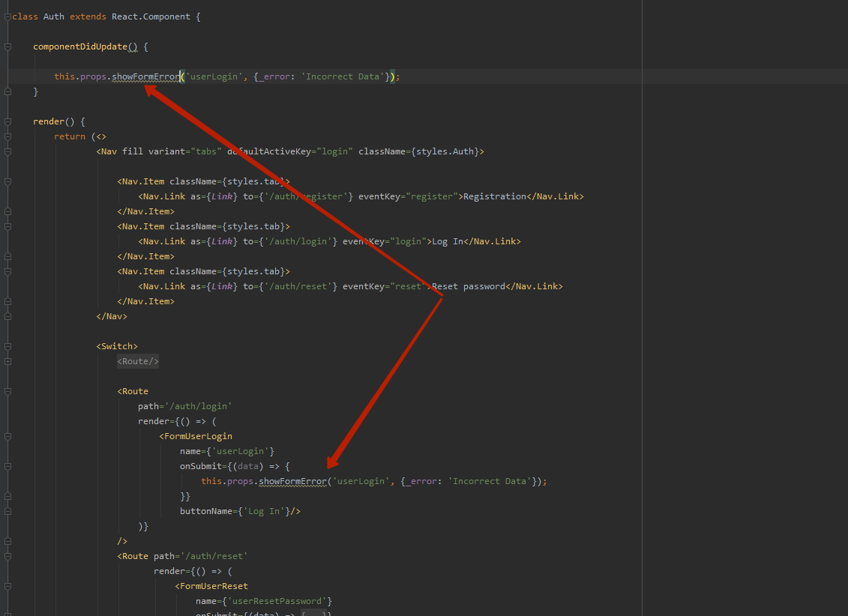Viewport: 848px width, 616px height.
Task: Fold the <FormUserReset block in gutter
Action: pos(7,586)
